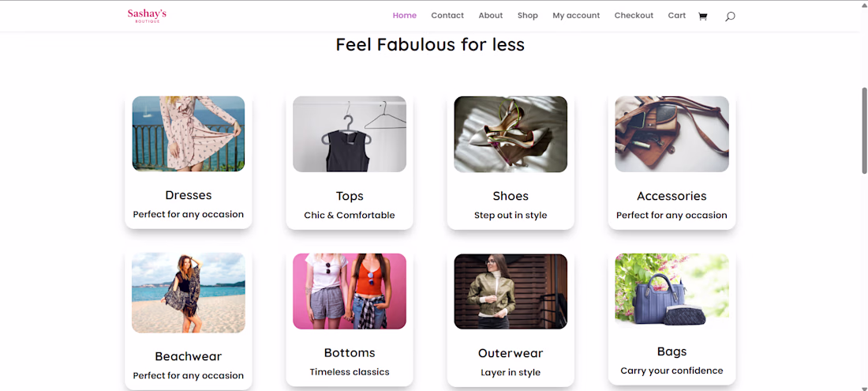Open the Home menu item
The height and width of the screenshot is (391, 868).
coord(405,15)
